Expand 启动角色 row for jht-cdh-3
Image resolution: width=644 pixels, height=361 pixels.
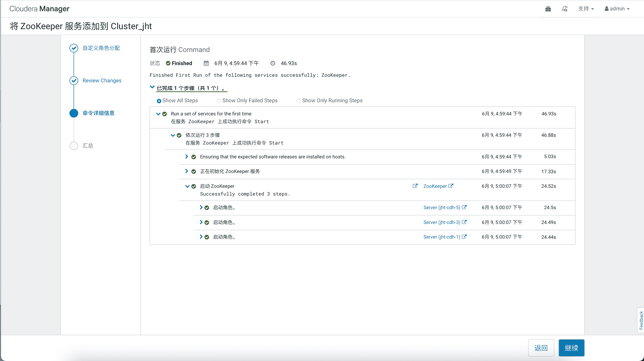pyautogui.click(x=201, y=222)
